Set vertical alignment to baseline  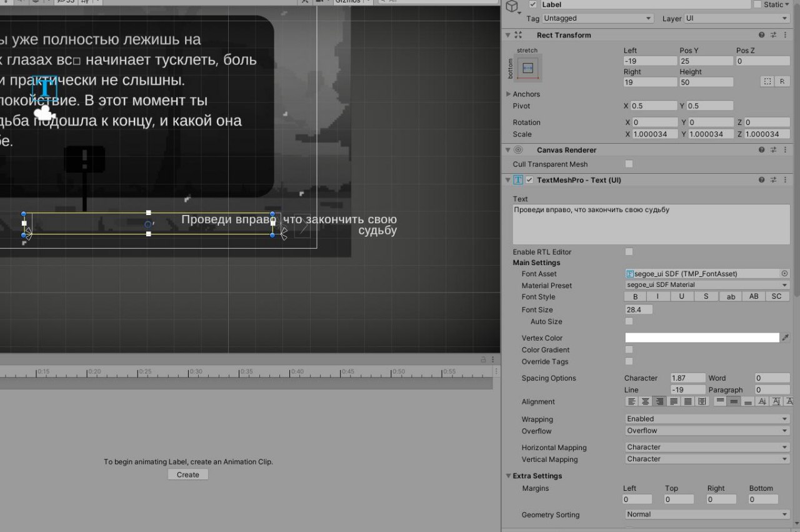762,401
